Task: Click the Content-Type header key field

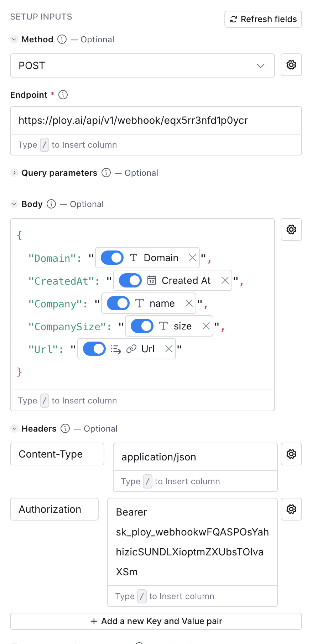Action: pos(57,454)
